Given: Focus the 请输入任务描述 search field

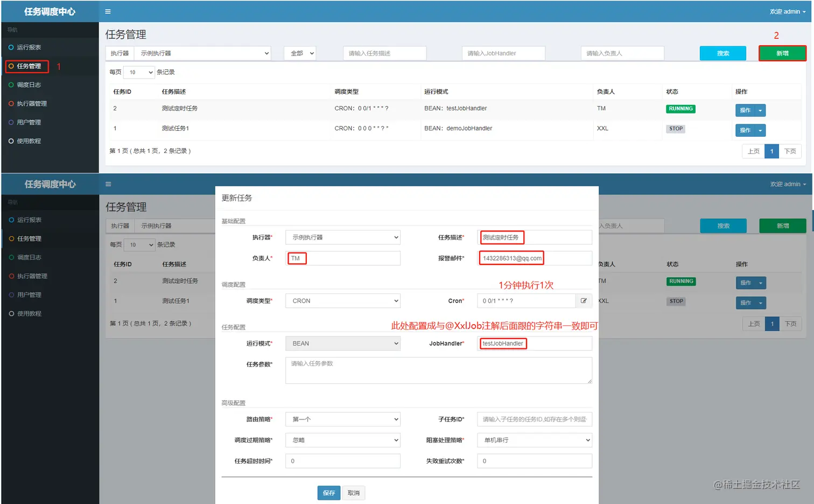Looking at the screenshot, I should click(384, 53).
